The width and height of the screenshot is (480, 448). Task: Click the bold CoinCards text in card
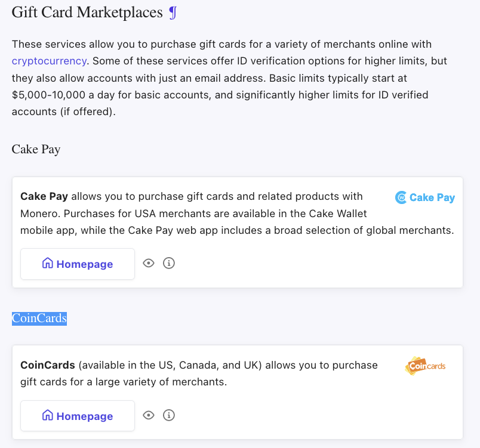(x=47, y=365)
